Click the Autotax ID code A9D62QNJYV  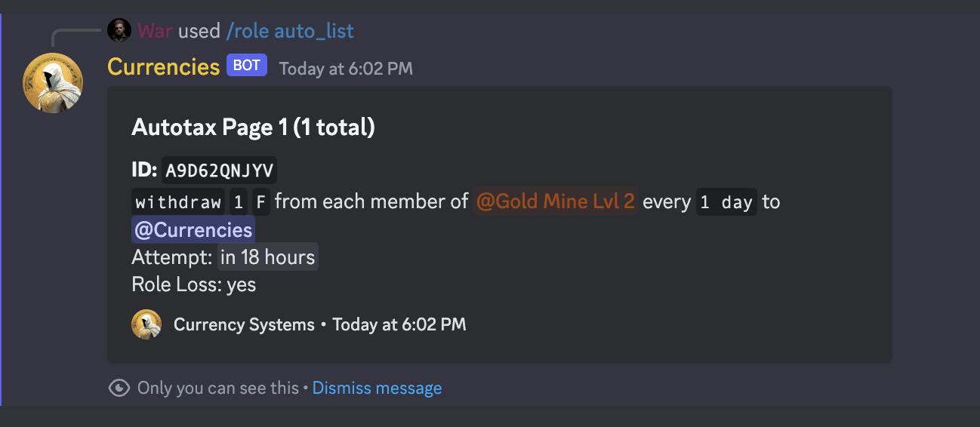pos(220,171)
